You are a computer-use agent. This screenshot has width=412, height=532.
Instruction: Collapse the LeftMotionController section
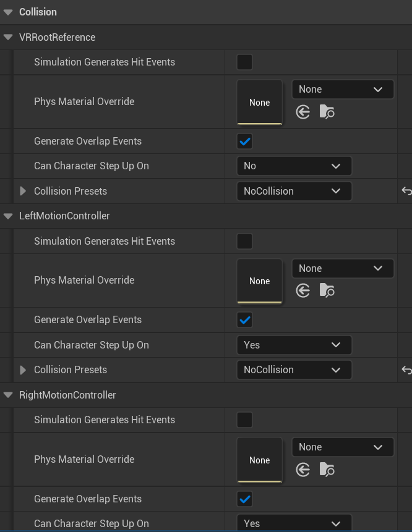coord(8,216)
